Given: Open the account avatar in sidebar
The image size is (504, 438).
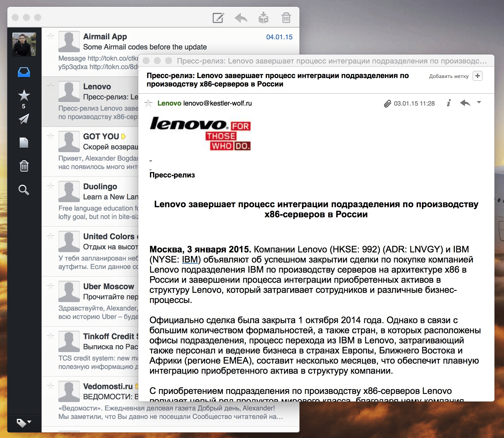Looking at the screenshot, I should pyautogui.click(x=24, y=44).
